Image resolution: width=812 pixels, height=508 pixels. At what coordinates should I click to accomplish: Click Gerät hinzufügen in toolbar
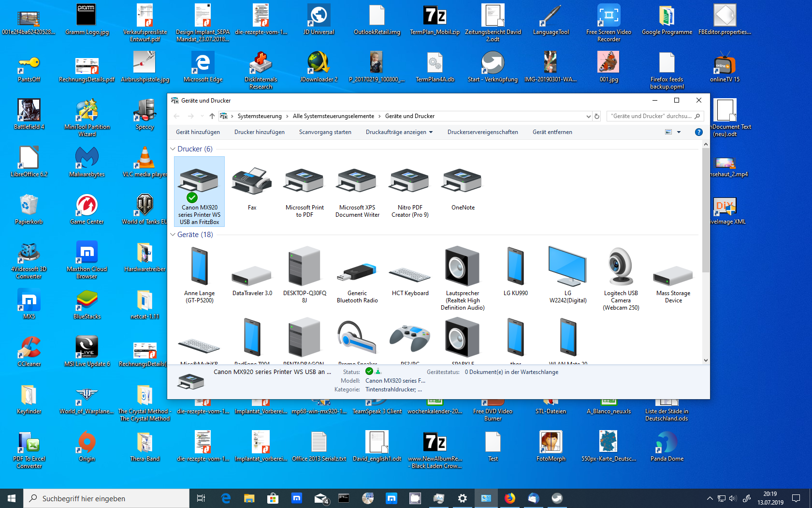point(198,132)
